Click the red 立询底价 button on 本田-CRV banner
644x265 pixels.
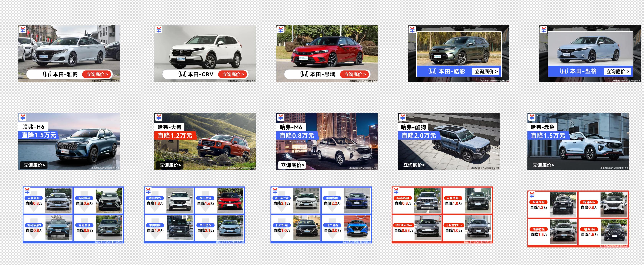pyautogui.click(x=233, y=74)
